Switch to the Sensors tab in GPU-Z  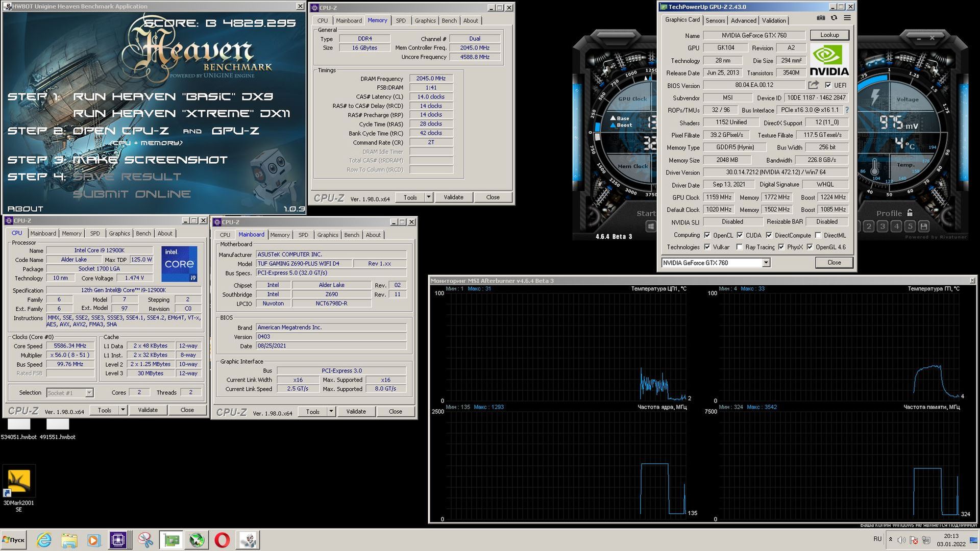coord(715,20)
